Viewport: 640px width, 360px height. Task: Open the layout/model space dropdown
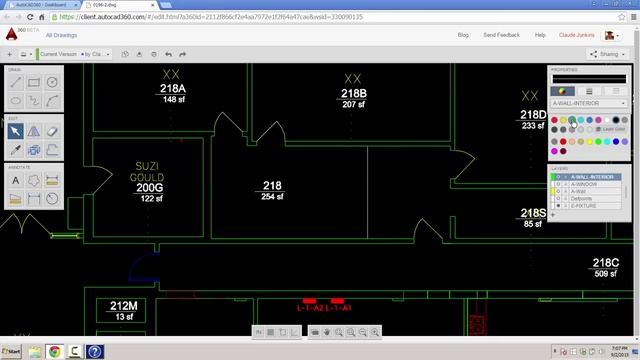pos(26,54)
